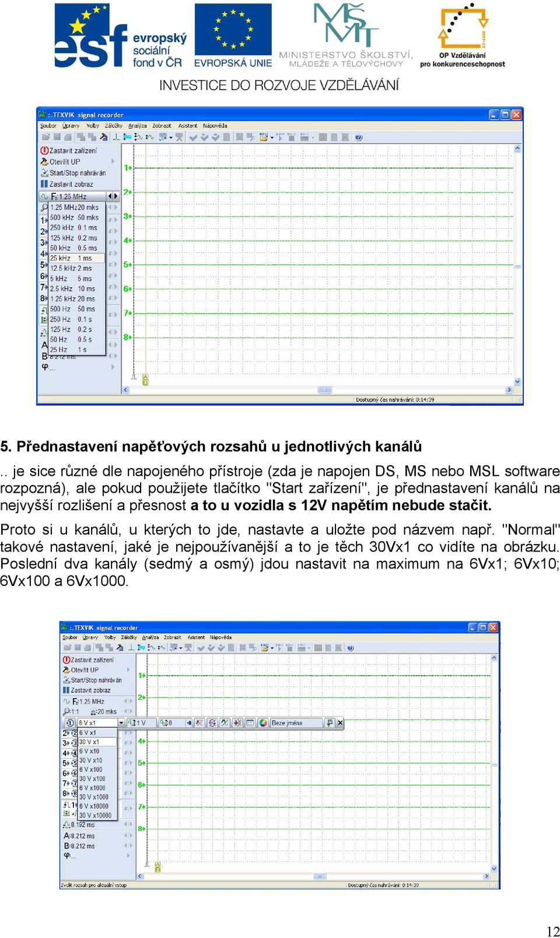The height and width of the screenshot is (938, 560).
Task: Click arrow of 6 V x1 range combo box
Action: [x=121, y=723]
